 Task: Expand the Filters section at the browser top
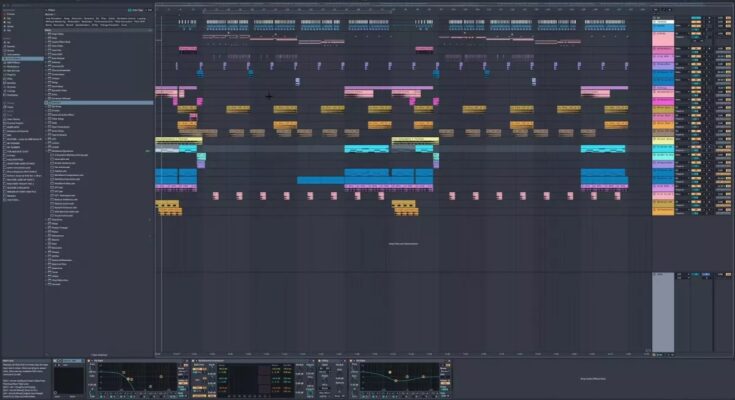(47, 9)
